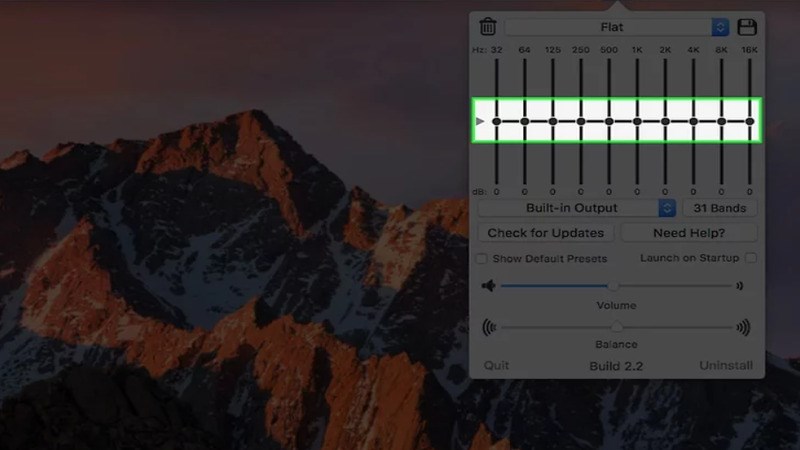The height and width of the screenshot is (450, 800).
Task: Click the preamp triangle marker beside sliders
Action: [x=480, y=121]
